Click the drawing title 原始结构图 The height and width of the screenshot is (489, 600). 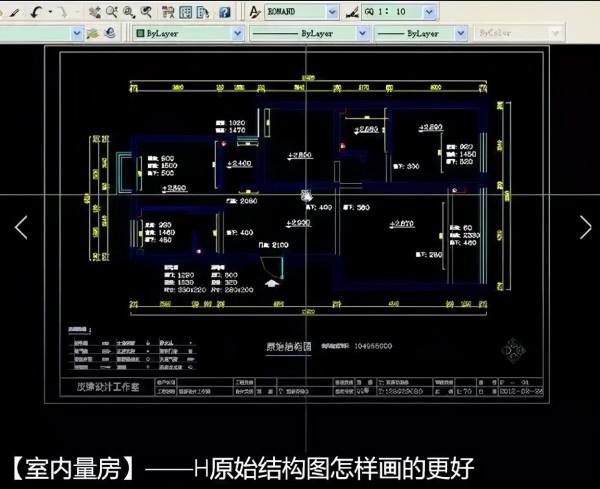coord(289,347)
